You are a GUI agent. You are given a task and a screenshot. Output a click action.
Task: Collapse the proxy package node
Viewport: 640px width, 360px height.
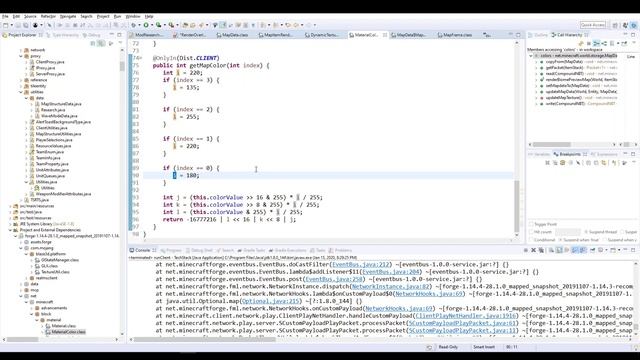[21, 56]
